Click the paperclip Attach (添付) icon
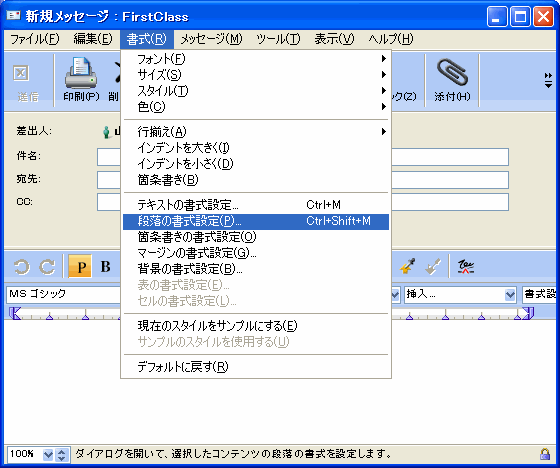The width and height of the screenshot is (560, 468). [452, 73]
